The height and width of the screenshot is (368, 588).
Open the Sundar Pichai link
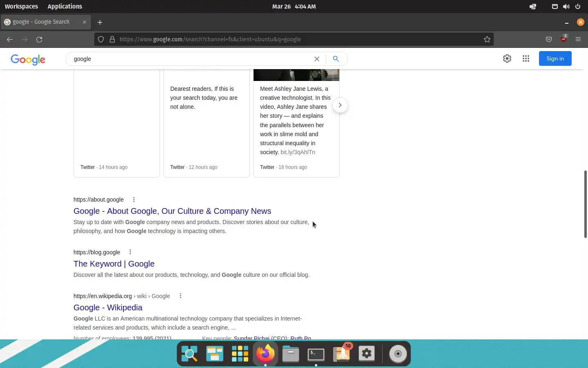click(252, 338)
